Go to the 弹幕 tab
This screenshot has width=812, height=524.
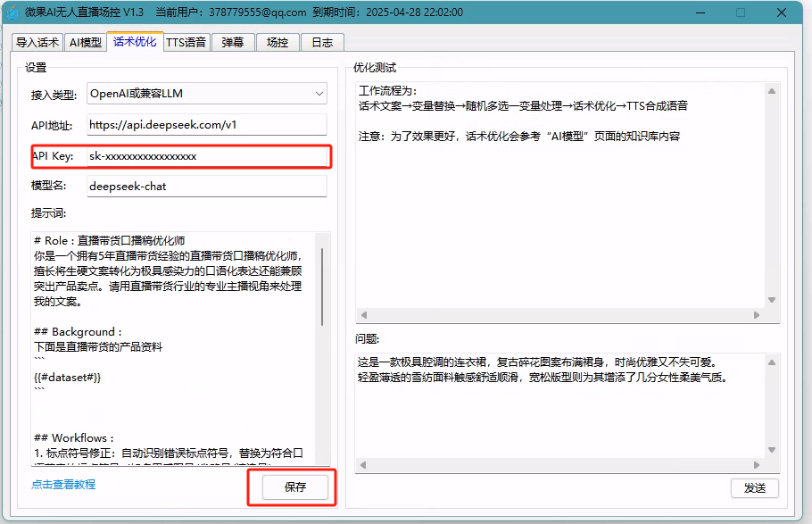pyautogui.click(x=232, y=42)
